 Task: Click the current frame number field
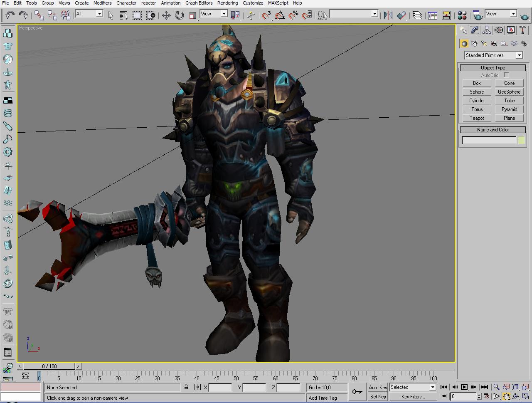[463, 396]
